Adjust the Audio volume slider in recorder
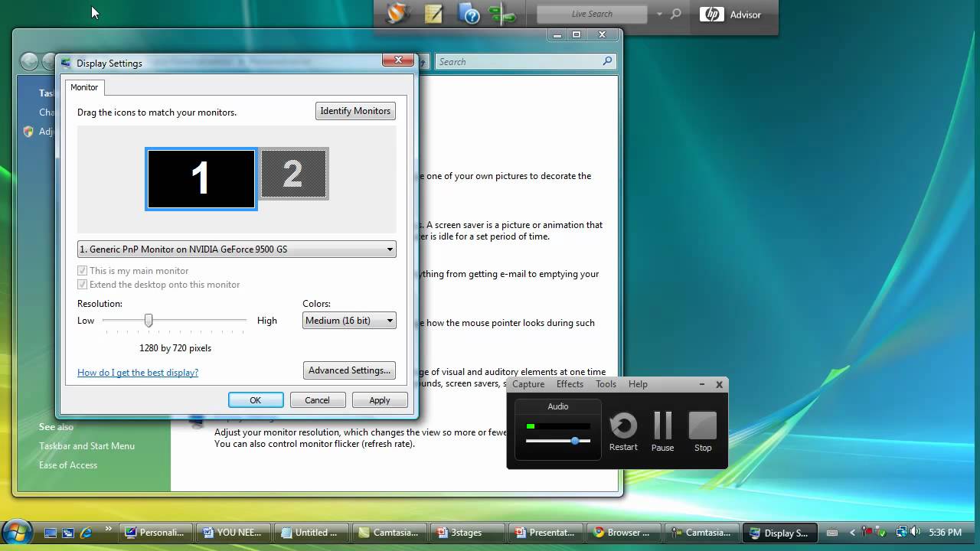This screenshot has height=551, width=980. [x=575, y=441]
